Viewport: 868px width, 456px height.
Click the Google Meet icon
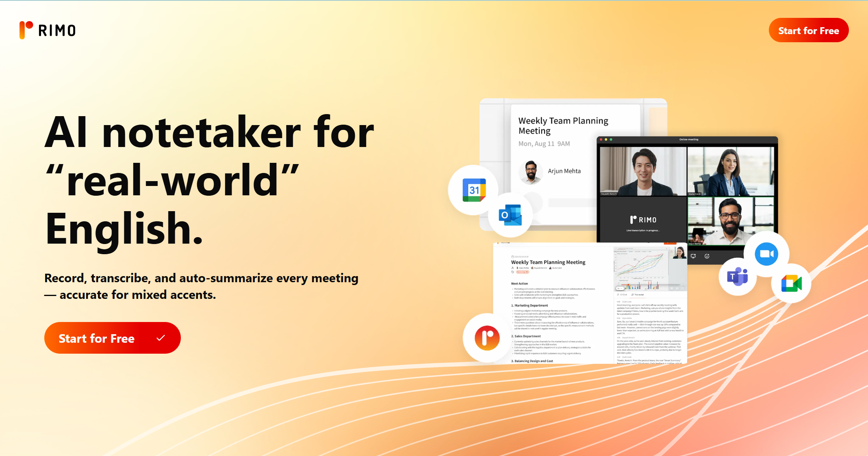point(791,283)
